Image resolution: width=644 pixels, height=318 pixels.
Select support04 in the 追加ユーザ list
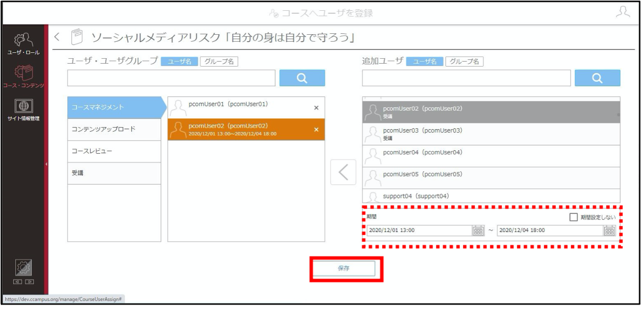coord(491,196)
